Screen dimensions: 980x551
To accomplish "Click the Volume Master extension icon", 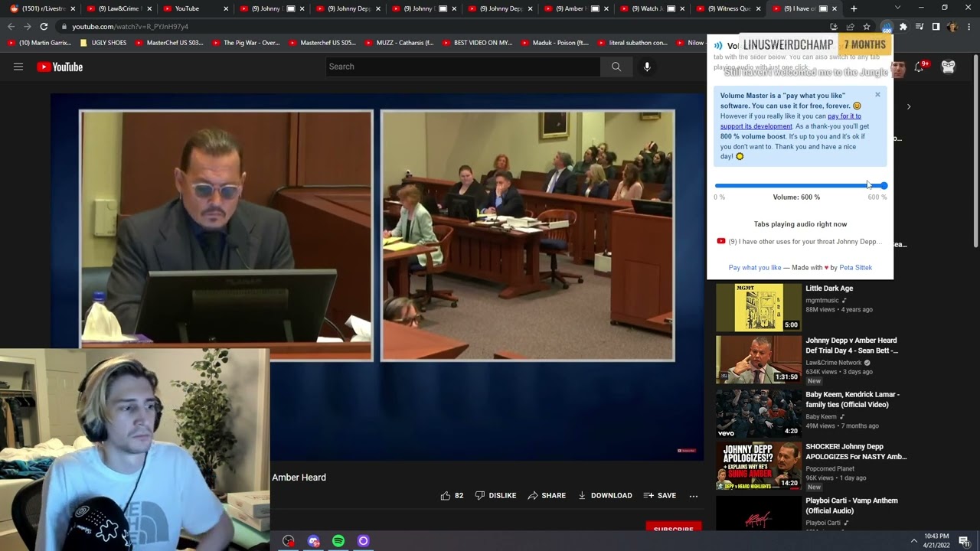I will [887, 27].
